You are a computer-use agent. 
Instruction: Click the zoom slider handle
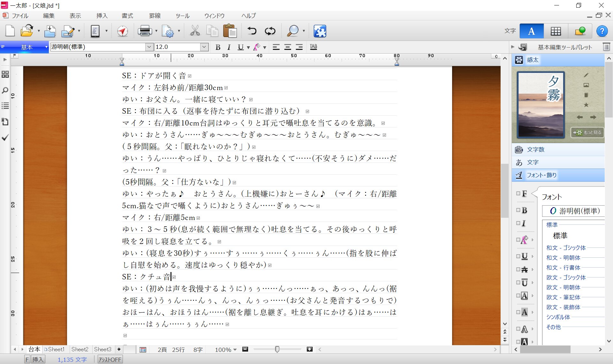277,349
